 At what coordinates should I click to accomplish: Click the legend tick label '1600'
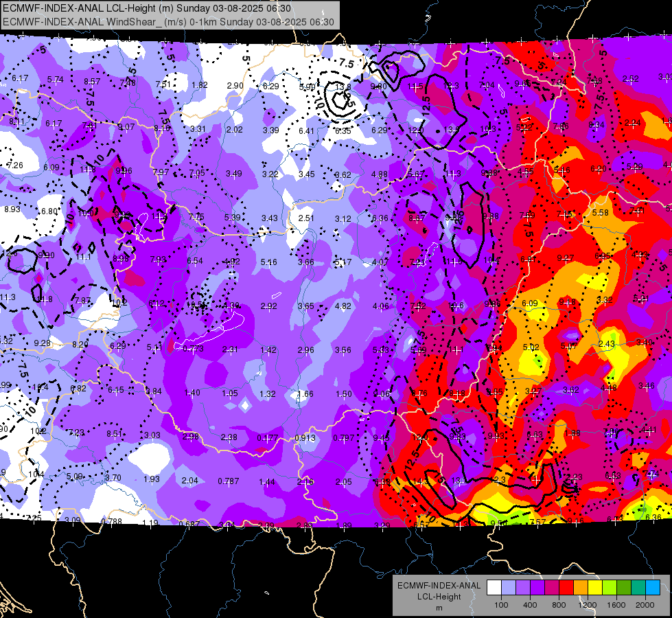[x=616, y=605]
